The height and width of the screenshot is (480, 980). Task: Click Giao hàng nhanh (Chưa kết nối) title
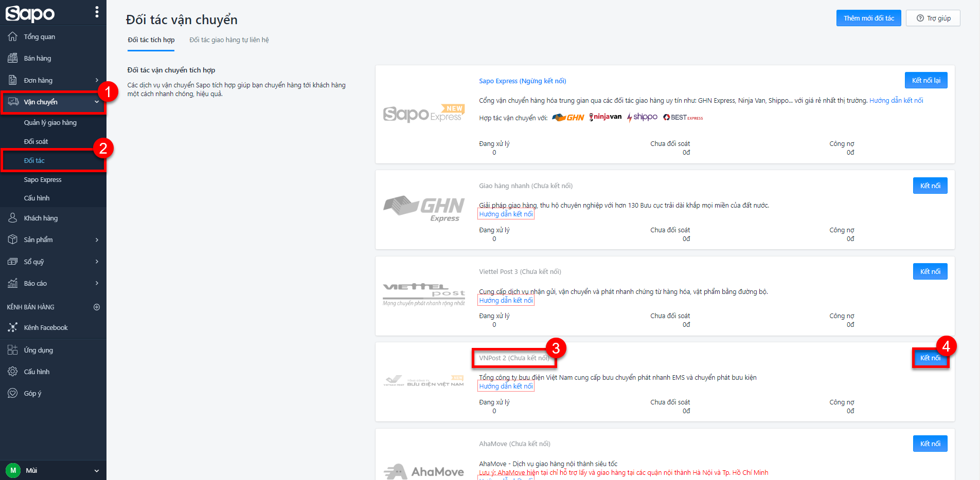coord(526,186)
